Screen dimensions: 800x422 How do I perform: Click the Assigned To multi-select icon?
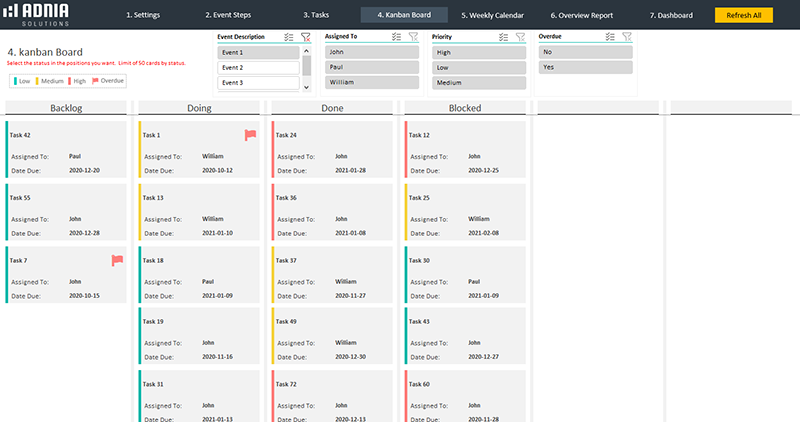click(x=397, y=36)
